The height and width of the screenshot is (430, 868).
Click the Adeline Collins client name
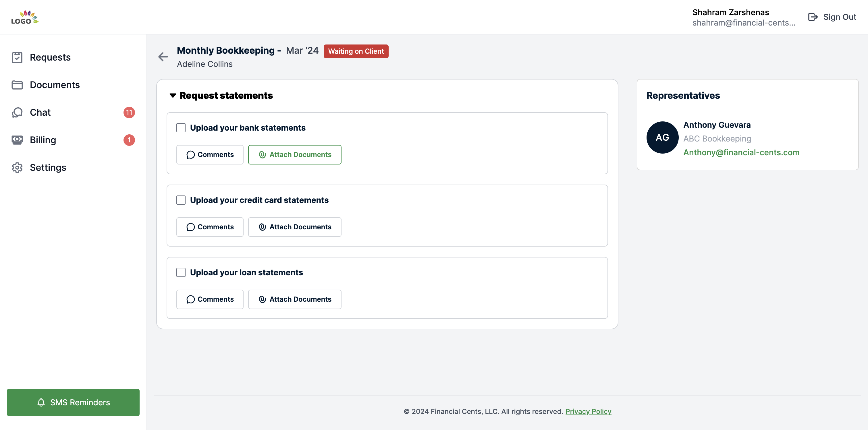205,64
